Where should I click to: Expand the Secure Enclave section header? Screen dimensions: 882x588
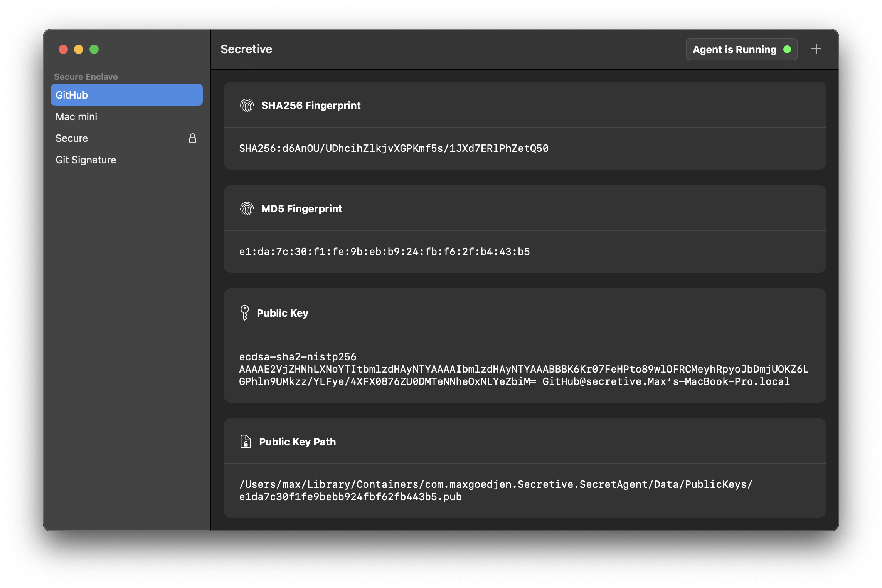pyautogui.click(x=86, y=76)
